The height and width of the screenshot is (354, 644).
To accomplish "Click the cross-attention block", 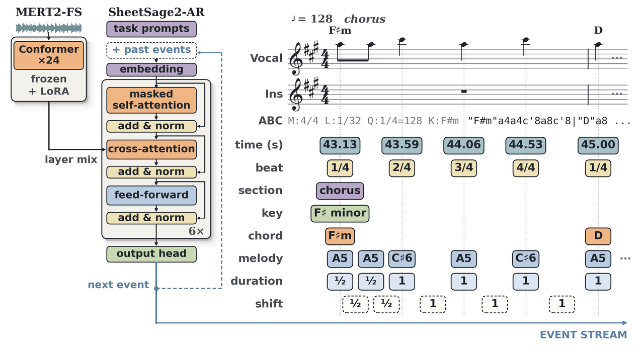I will pyautogui.click(x=151, y=149).
